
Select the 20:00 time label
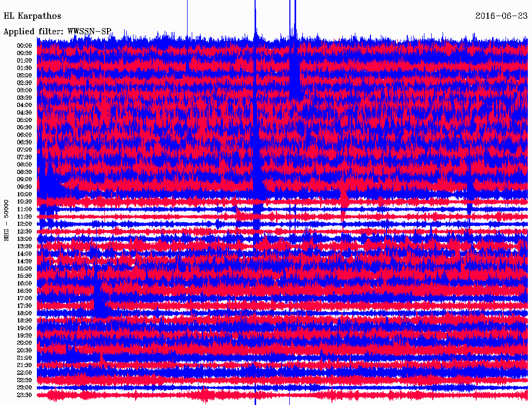(24, 343)
